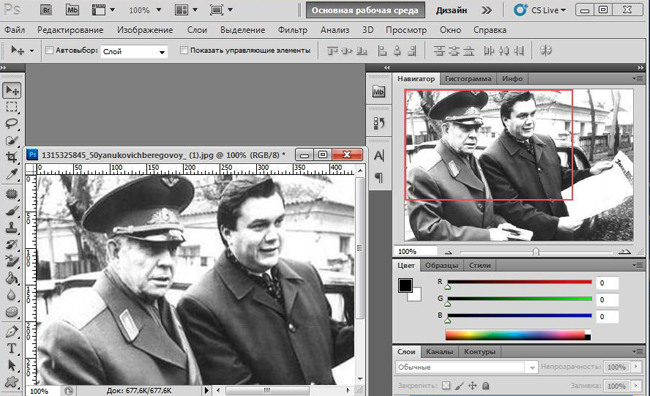Select the Paint Bucket tool
The height and width of the screenshot is (396, 650).
12,278
